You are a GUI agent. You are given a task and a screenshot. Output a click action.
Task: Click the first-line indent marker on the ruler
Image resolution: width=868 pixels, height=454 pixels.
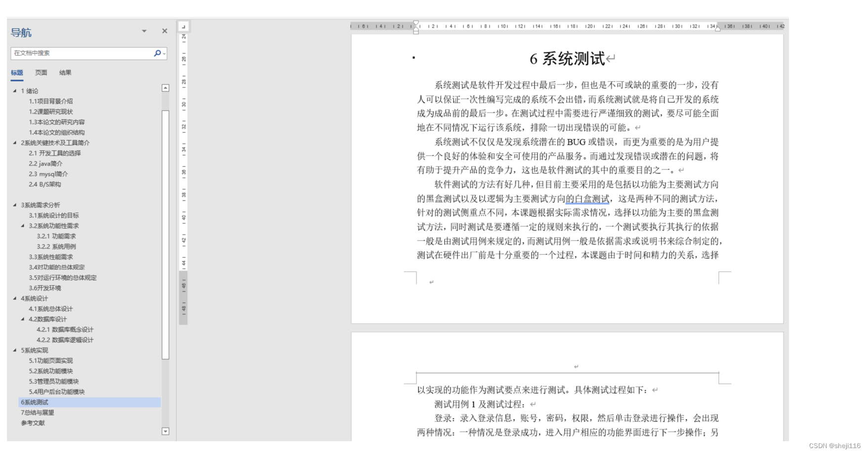pyautogui.click(x=416, y=22)
